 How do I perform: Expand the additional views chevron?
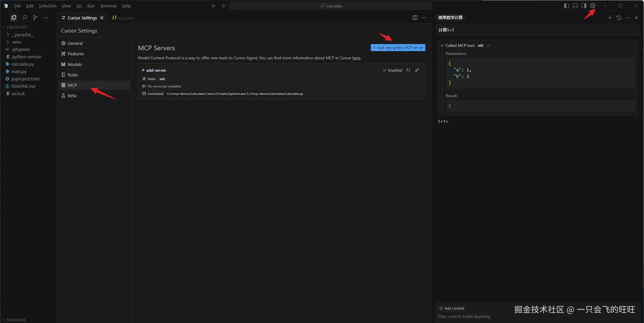coord(46,17)
